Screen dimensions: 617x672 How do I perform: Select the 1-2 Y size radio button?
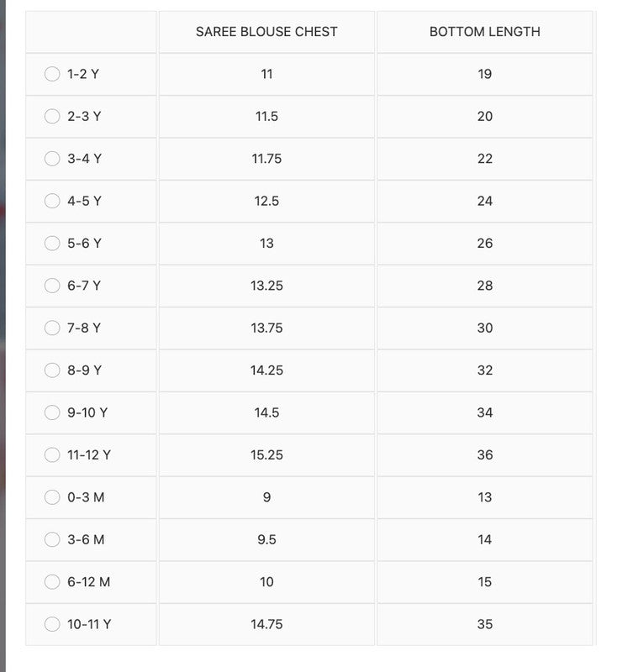(x=52, y=74)
